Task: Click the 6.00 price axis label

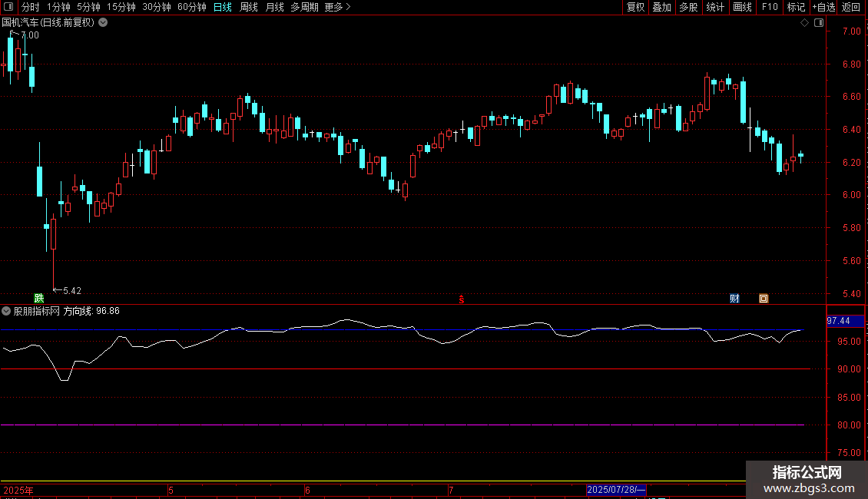Action: [x=851, y=195]
